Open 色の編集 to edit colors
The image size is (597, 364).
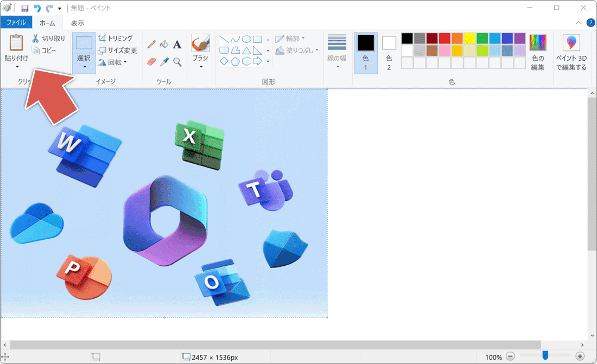[538, 53]
